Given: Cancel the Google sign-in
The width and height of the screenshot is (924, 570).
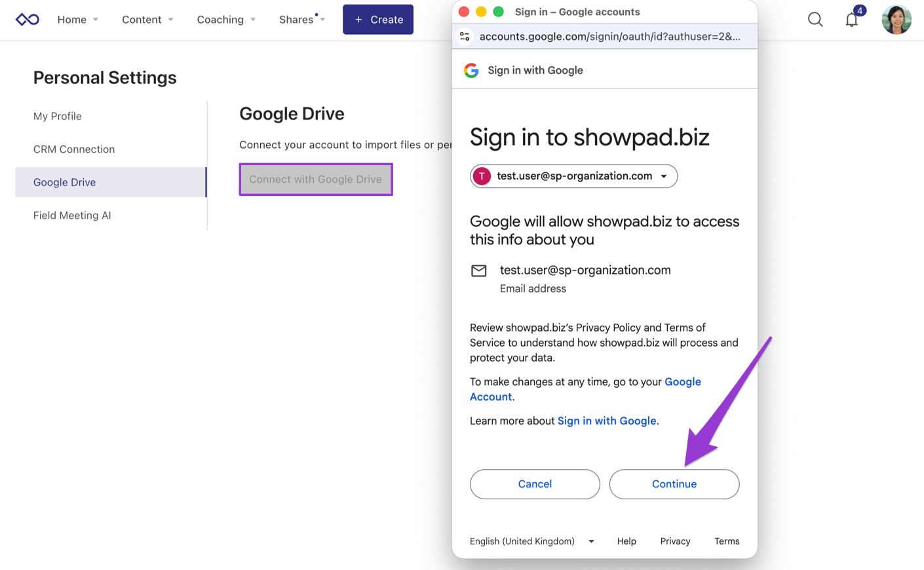Looking at the screenshot, I should point(535,484).
